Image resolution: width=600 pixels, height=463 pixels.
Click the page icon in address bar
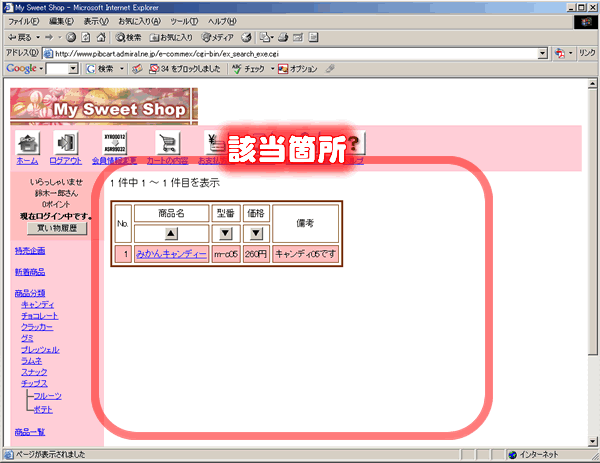pyautogui.click(x=48, y=54)
